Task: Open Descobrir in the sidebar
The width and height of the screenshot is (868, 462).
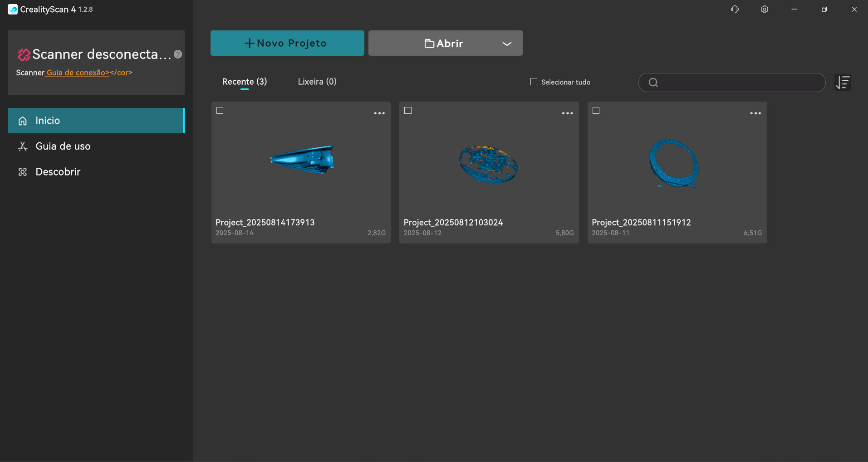Action: [x=58, y=172]
